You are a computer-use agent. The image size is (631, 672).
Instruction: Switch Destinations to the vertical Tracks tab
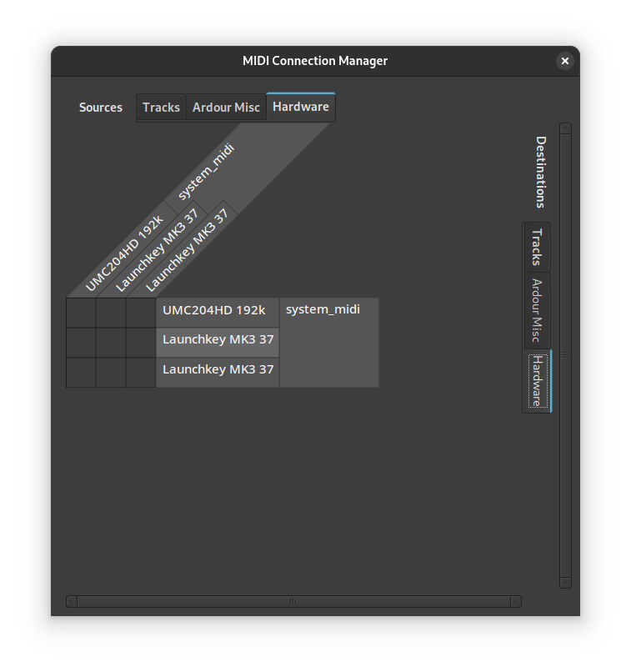tap(537, 247)
